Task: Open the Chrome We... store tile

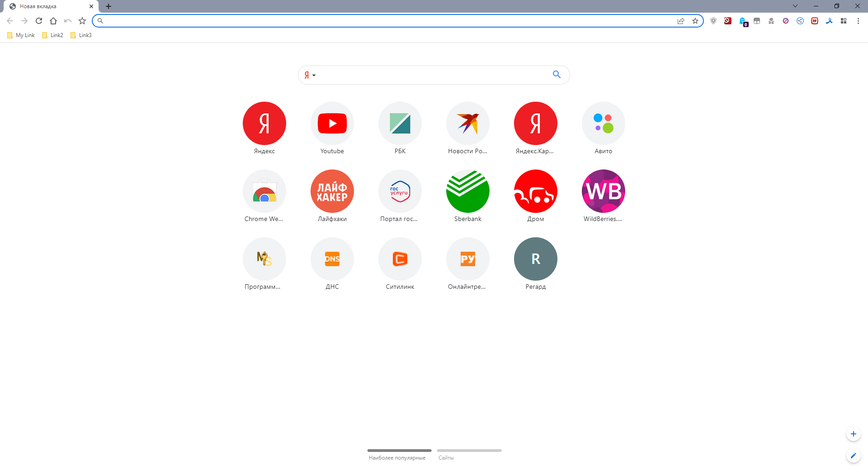Action: 264,191
